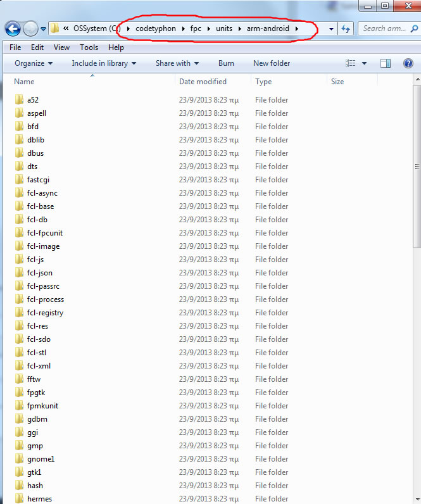Click the blue Help question mark icon
The image size is (421, 504).
(x=408, y=63)
